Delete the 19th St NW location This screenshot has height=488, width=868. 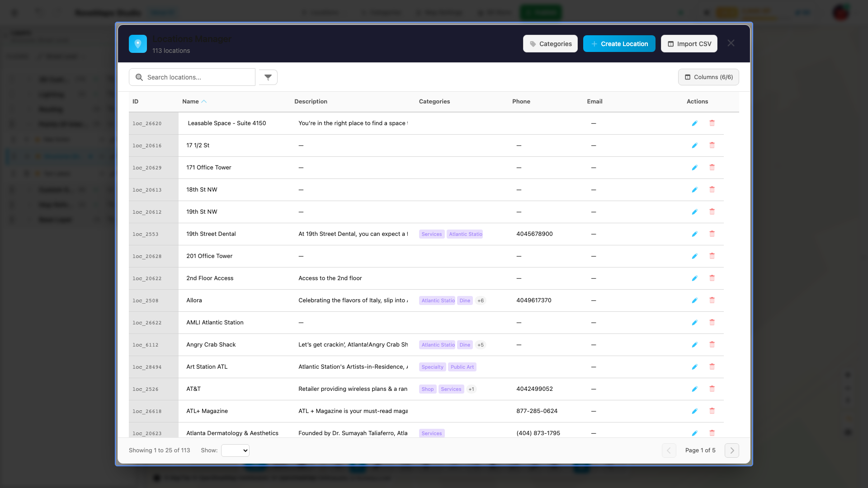[712, 211]
